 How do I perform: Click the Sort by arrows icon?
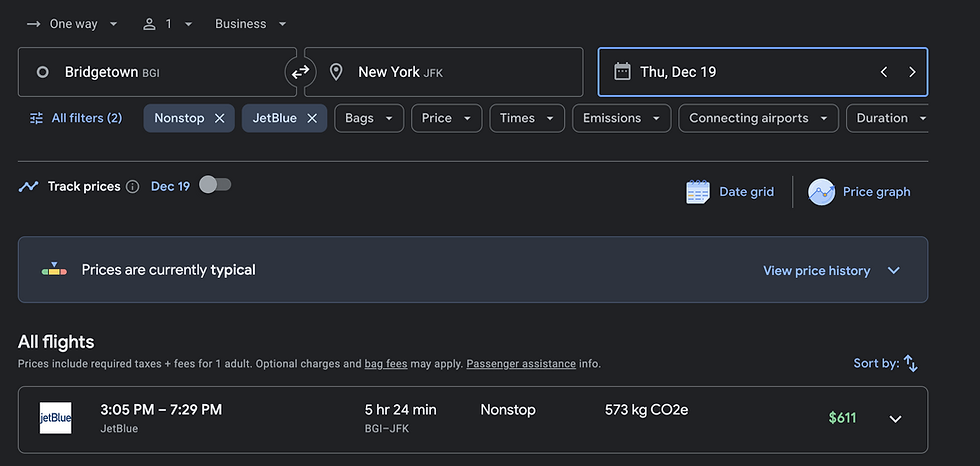[x=911, y=363]
